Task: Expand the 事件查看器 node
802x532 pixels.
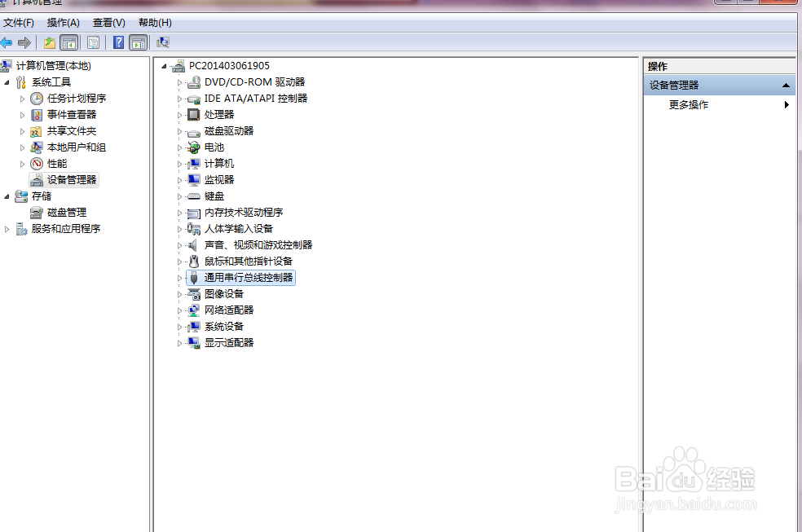Action: click(x=22, y=115)
